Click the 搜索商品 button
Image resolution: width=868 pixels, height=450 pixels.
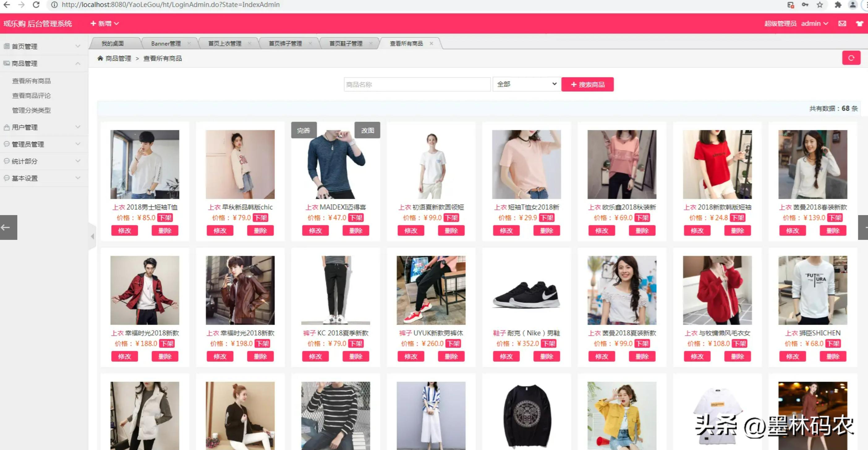click(x=587, y=84)
